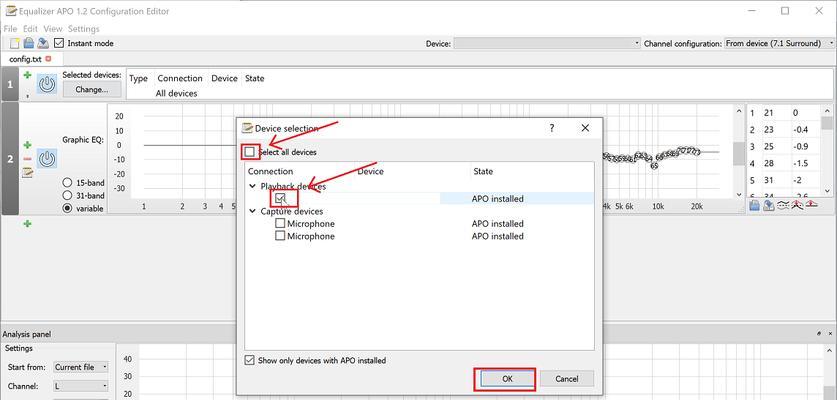Open the Start from dropdown

[81, 367]
